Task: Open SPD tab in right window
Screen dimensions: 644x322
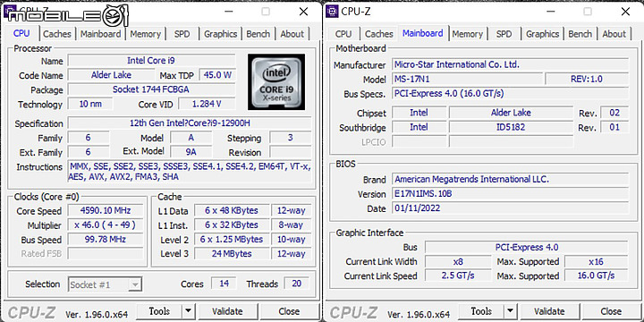Action: point(504,34)
